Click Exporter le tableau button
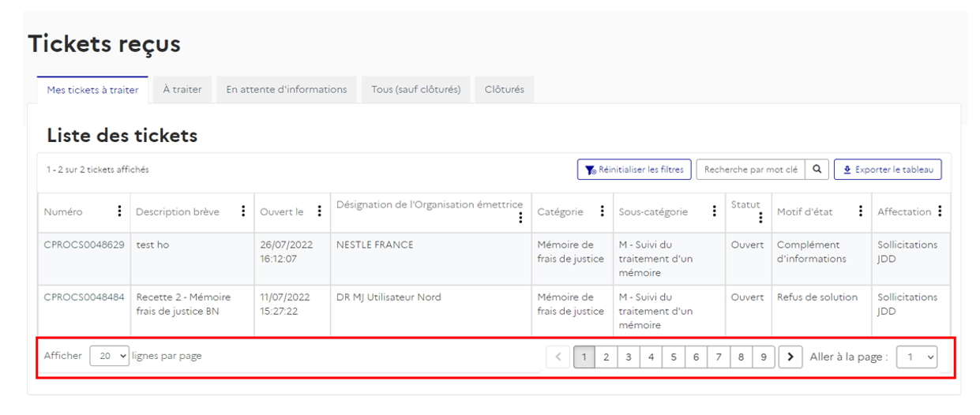Screen dimensions: 980x415 tap(888, 170)
